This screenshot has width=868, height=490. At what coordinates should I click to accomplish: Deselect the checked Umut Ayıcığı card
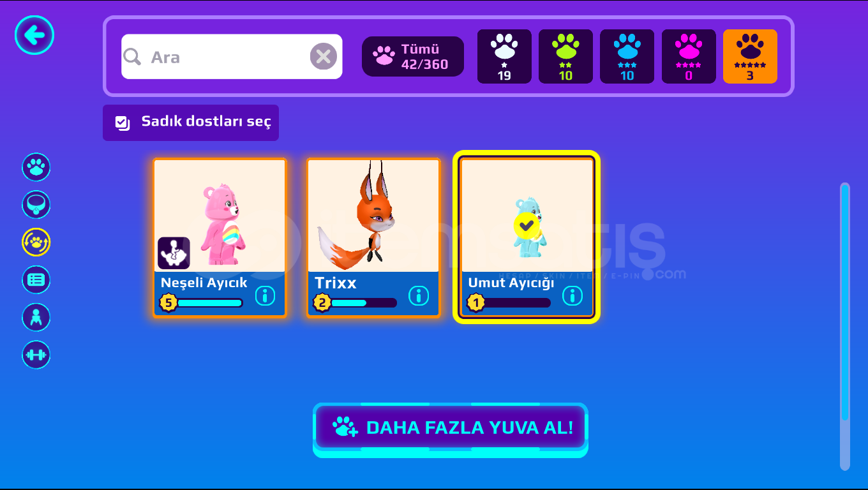point(527,237)
